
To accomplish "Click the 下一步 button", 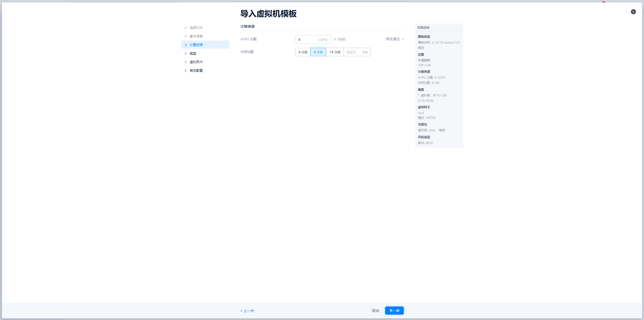I will (x=394, y=311).
